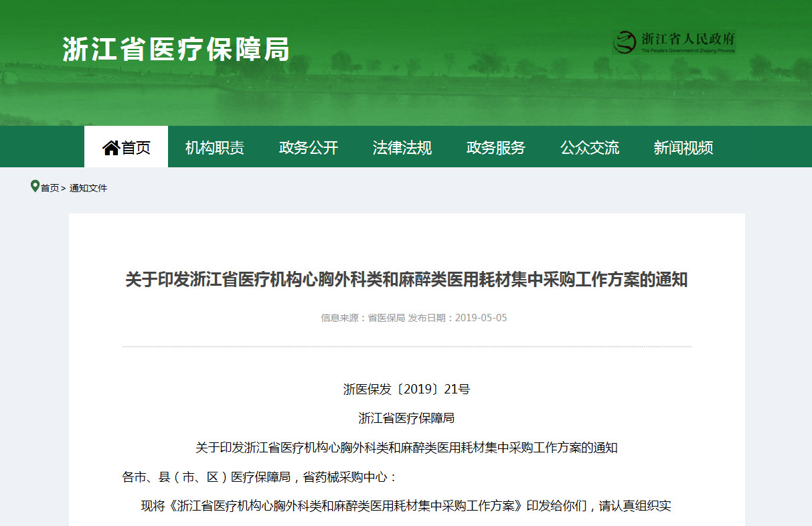
Task: Click the Zhejiang government emblem logo
Action: click(625, 43)
